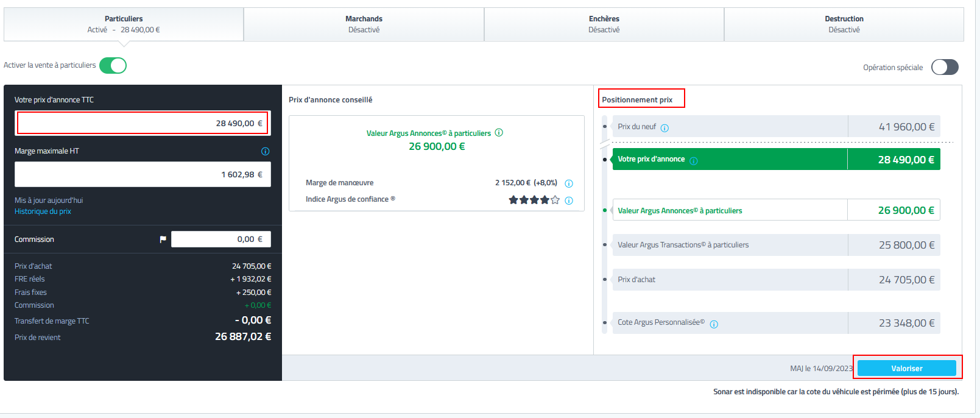980x418 pixels.
Task: Select the Prix du neuf positioning row
Action: pos(776,127)
